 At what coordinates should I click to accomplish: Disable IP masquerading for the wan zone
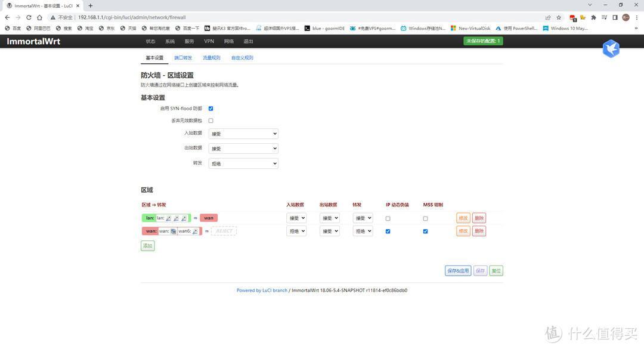point(388,231)
